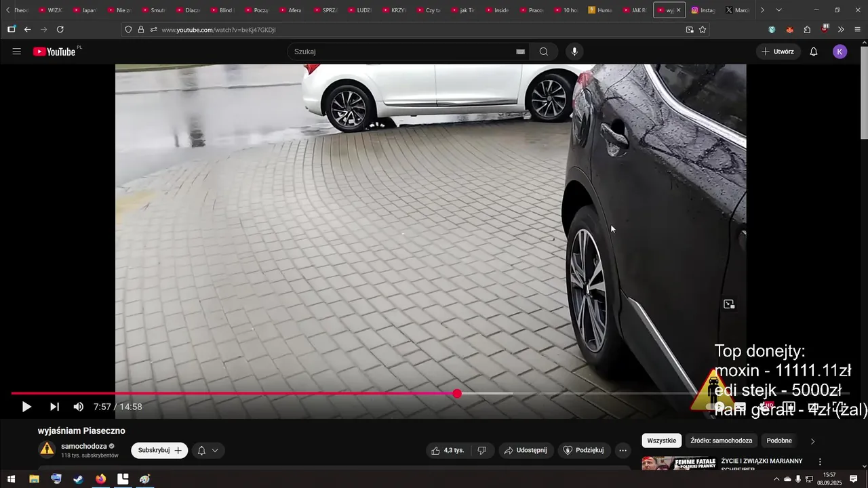868x488 pixels.
Task: Open the YouTube hamburger guide menu
Action: click(17, 52)
